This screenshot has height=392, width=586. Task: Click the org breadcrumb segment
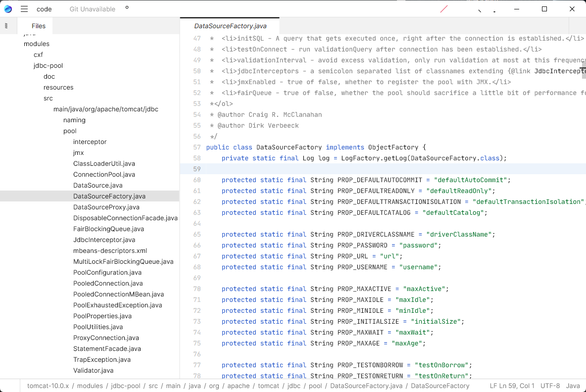pyautogui.click(x=214, y=386)
